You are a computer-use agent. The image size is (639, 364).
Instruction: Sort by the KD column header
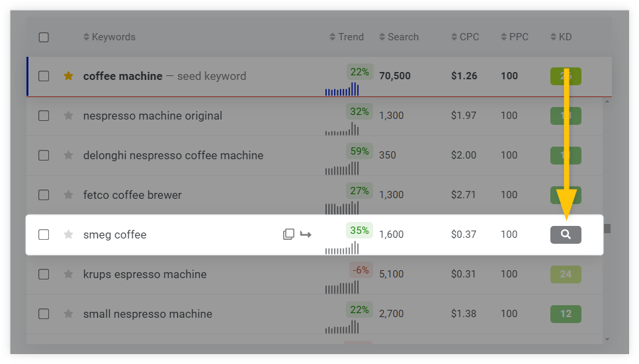click(x=561, y=36)
